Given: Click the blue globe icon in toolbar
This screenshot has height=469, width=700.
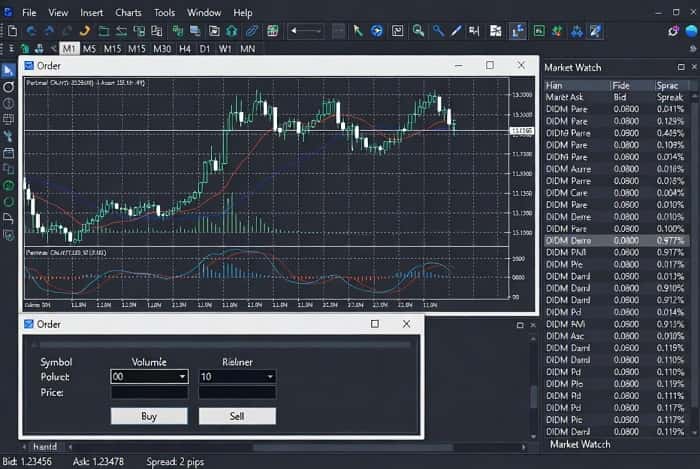Looking at the screenshot, I should 377,31.
